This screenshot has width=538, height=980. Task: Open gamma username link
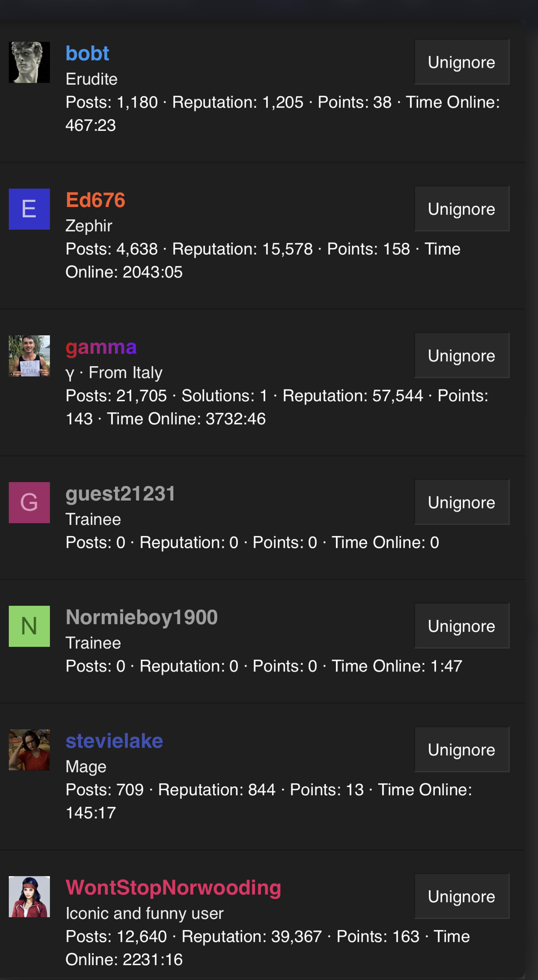pos(101,347)
